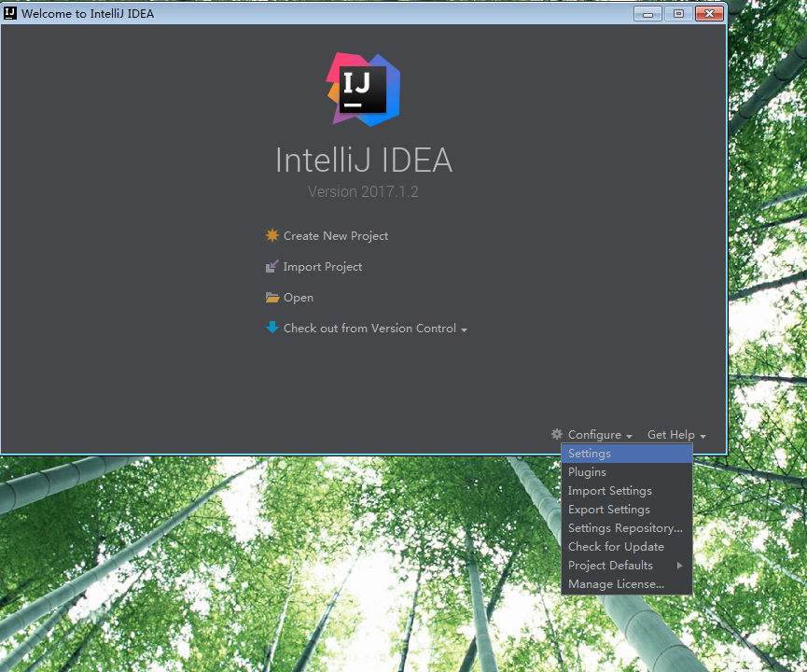Select Import Settings menu entry

point(627,491)
